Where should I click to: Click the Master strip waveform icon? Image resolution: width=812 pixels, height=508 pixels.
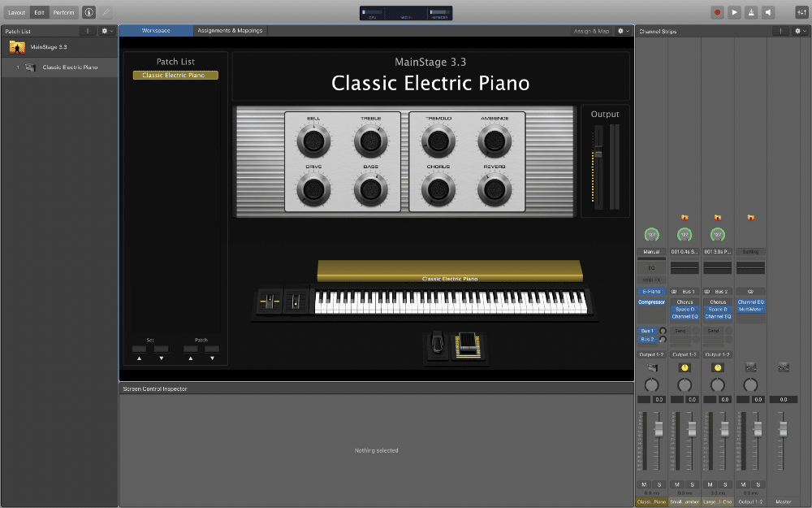point(784,368)
